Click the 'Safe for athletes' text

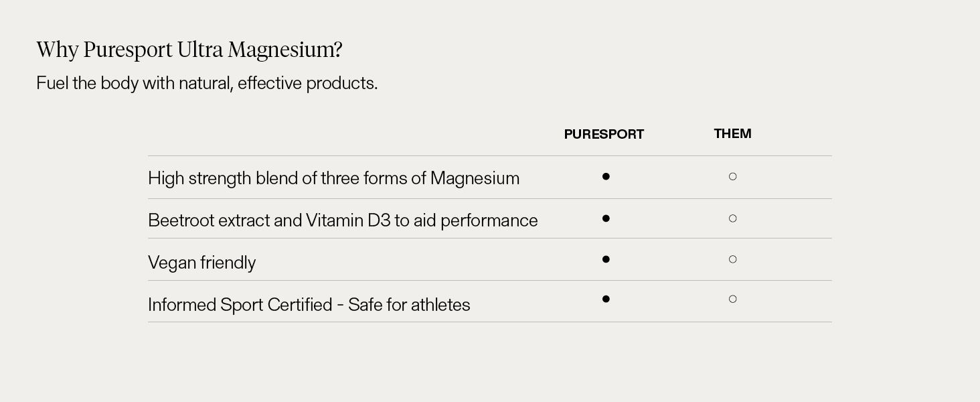[x=409, y=305]
